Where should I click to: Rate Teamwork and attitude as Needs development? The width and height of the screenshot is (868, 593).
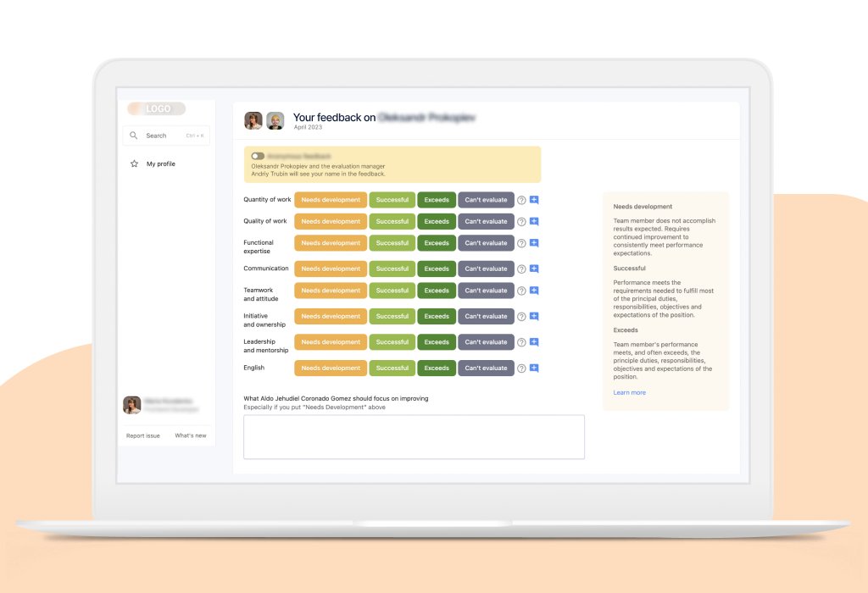click(x=331, y=291)
